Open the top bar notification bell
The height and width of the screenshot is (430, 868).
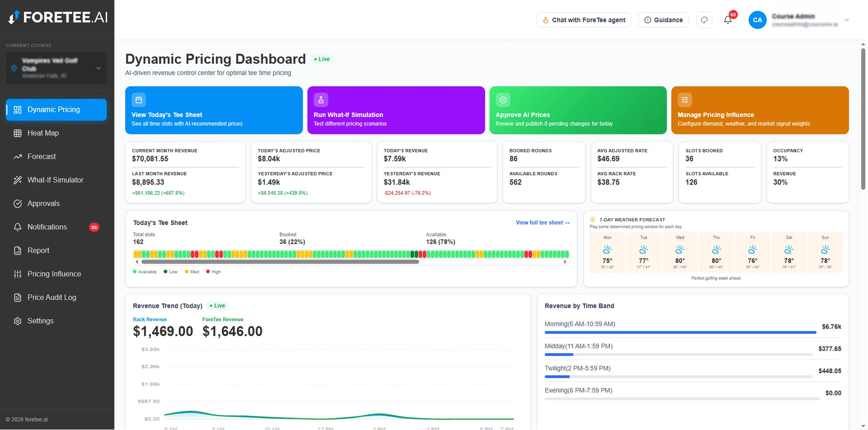pos(728,20)
